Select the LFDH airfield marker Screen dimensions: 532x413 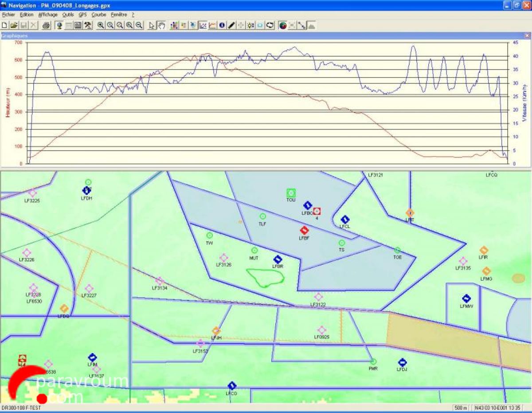86,190
